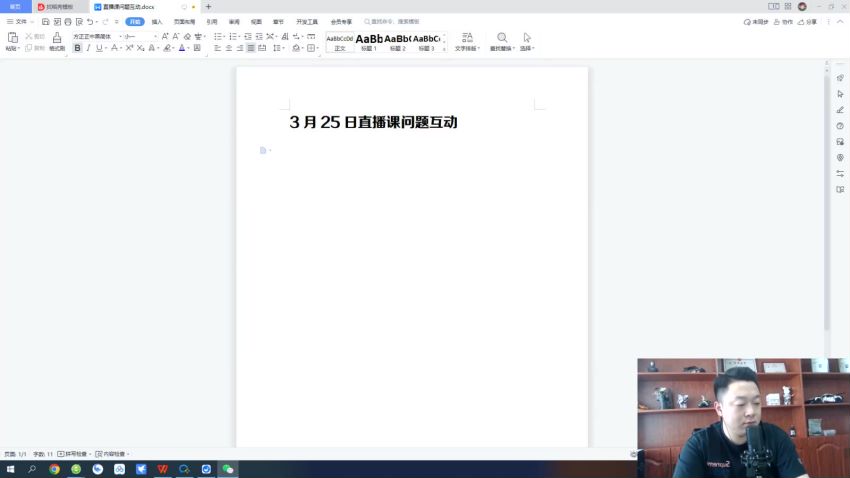Toggle Italic formatting
The image size is (850, 478).
coord(88,48)
